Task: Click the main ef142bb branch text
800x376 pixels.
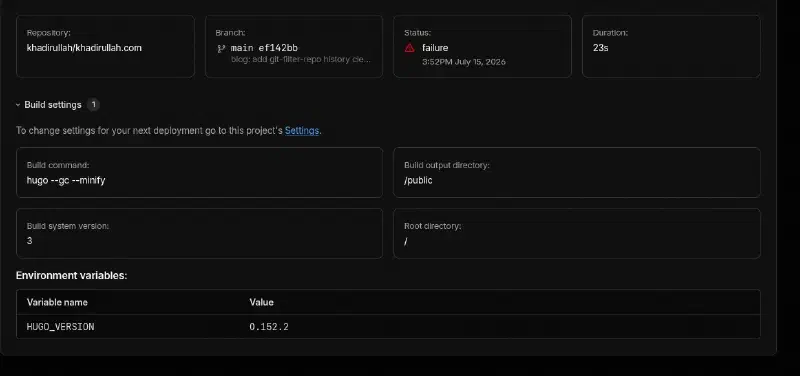Action: pos(264,48)
